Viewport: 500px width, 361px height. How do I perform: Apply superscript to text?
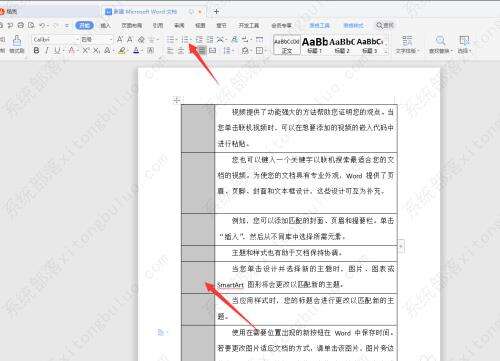pyautogui.click(x=86, y=50)
